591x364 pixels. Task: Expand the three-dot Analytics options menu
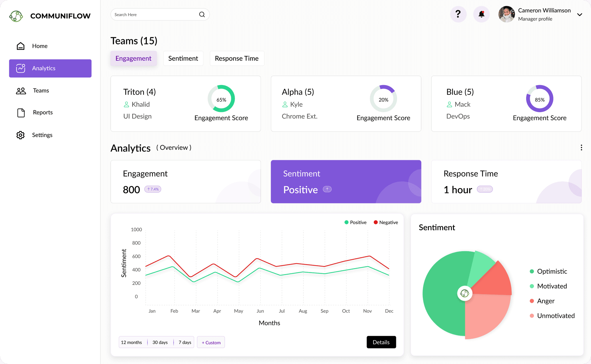(x=581, y=147)
